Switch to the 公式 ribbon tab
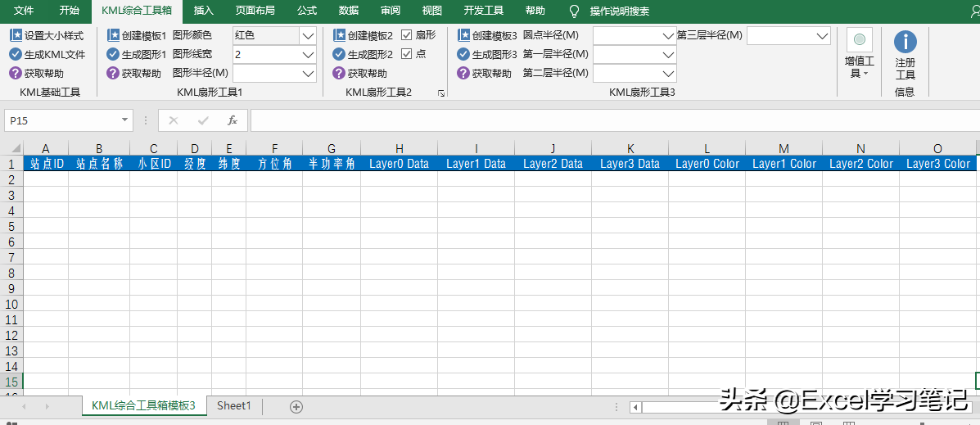The image size is (980, 425). pos(307,11)
